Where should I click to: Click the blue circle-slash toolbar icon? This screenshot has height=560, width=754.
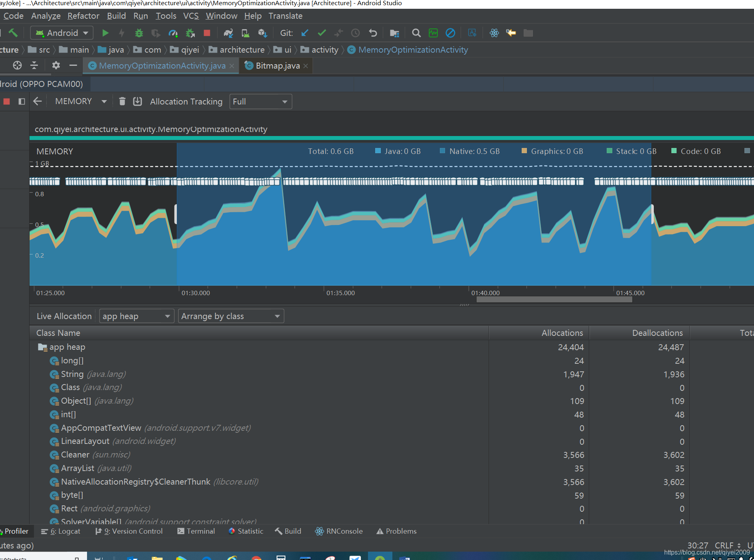(x=450, y=33)
